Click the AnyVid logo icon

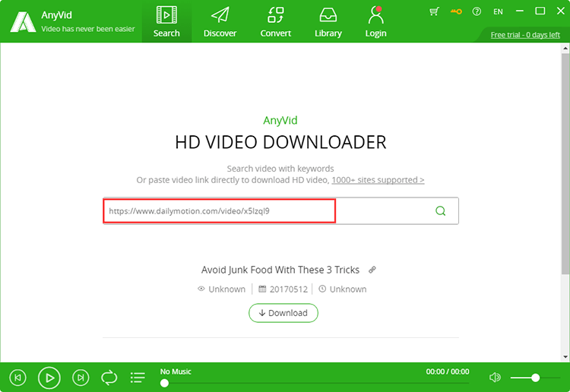pyautogui.click(x=23, y=22)
